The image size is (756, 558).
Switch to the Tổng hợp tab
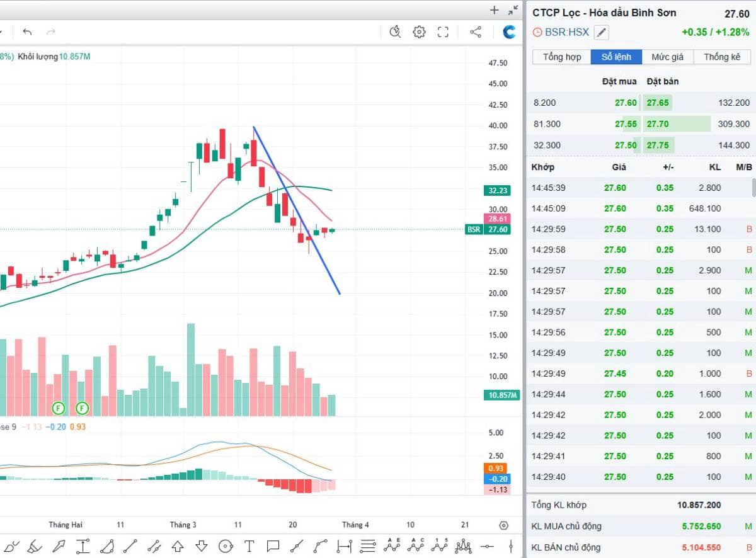562,57
